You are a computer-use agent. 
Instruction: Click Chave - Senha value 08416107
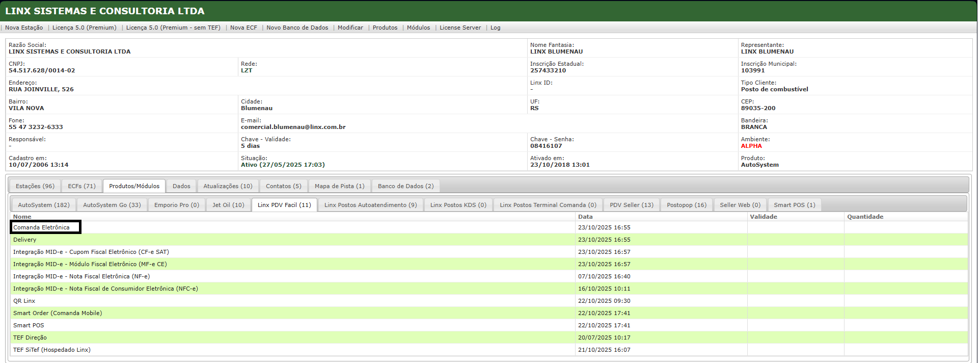(x=546, y=146)
